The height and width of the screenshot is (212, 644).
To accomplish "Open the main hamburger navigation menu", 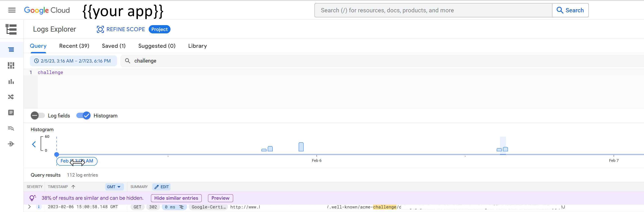I will [12, 10].
